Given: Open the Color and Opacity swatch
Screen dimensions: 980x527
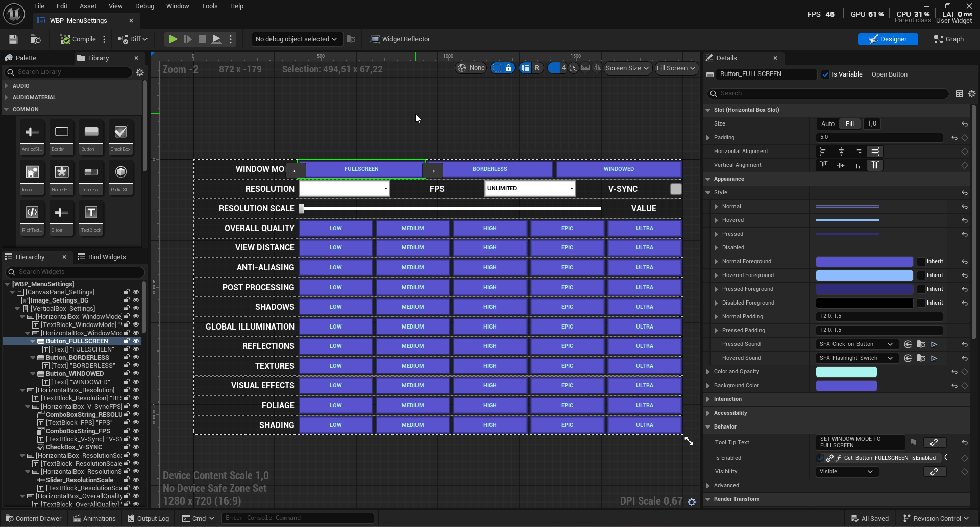Looking at the screenshot, I should tap(846, 372).
